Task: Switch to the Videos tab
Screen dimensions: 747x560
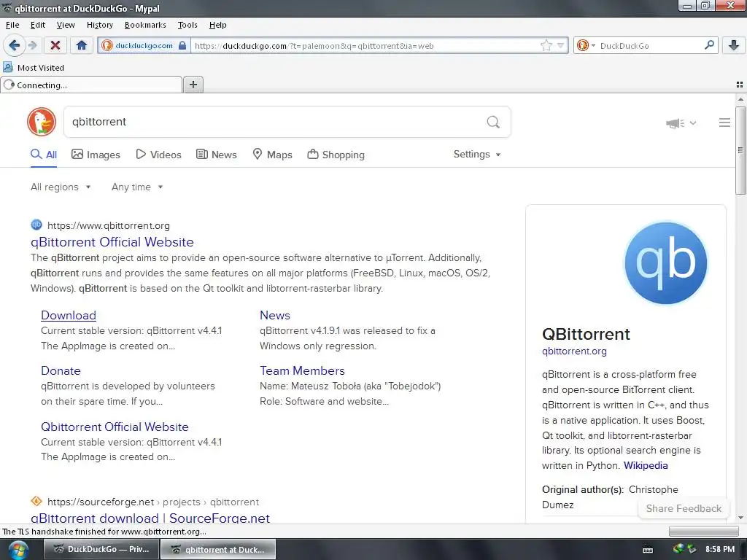Action: pyautogui.click(x=158, y=155)
